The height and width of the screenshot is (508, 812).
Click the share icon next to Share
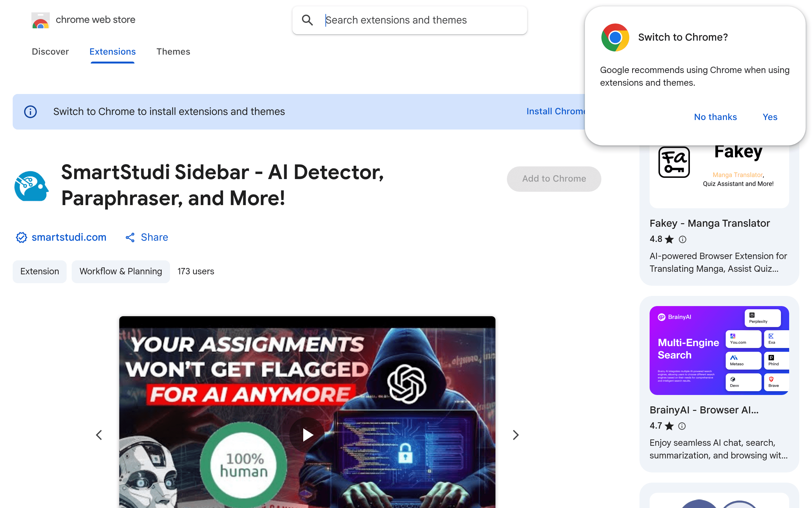pyautogui.click(x=130, y=237)
